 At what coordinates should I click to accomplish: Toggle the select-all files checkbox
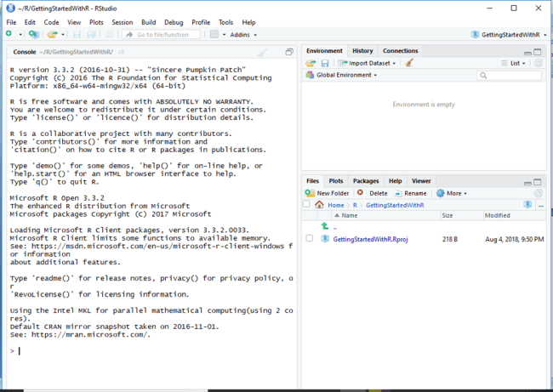(306, 204)
